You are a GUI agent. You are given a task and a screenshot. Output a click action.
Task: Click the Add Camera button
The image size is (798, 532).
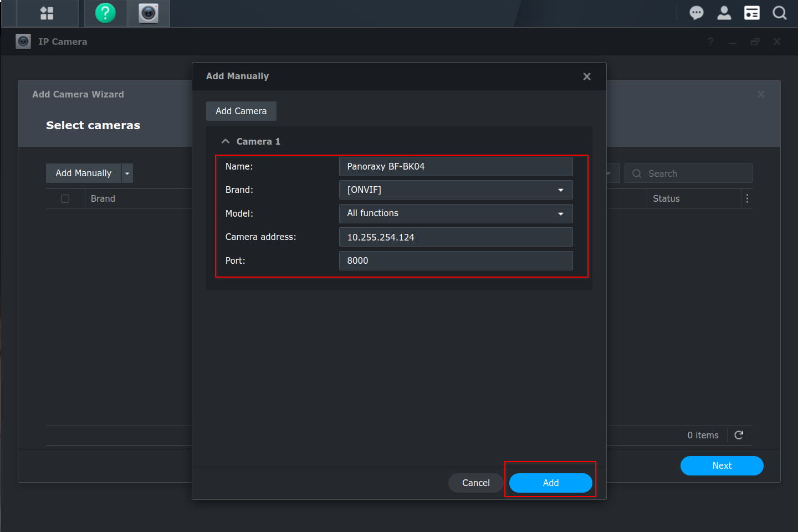(241, 111)
